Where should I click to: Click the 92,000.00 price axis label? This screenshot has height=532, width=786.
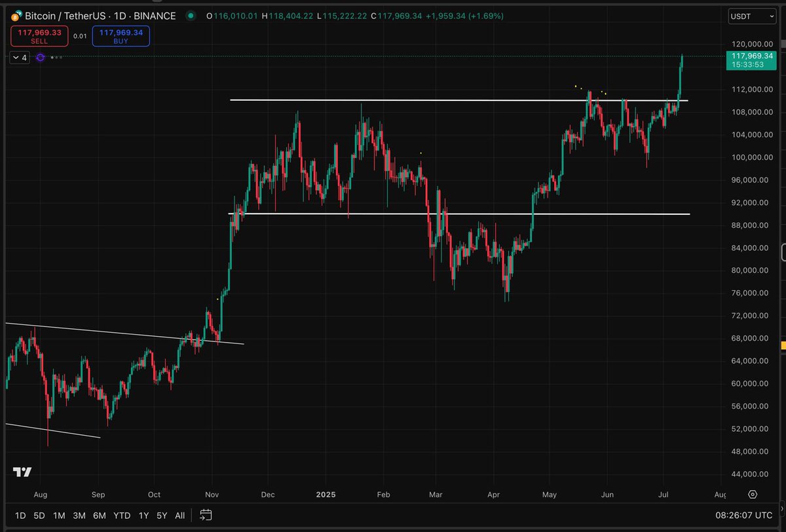751,202
